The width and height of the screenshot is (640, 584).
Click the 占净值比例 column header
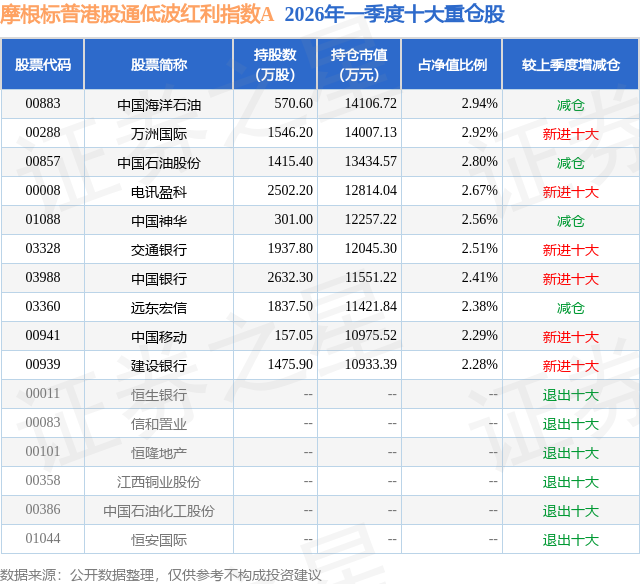click(x=452, y=64)
